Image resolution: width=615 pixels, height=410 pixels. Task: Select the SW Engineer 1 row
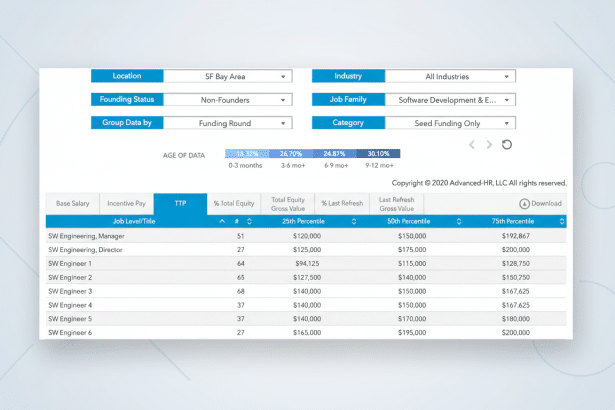click(x=306, y=263)
